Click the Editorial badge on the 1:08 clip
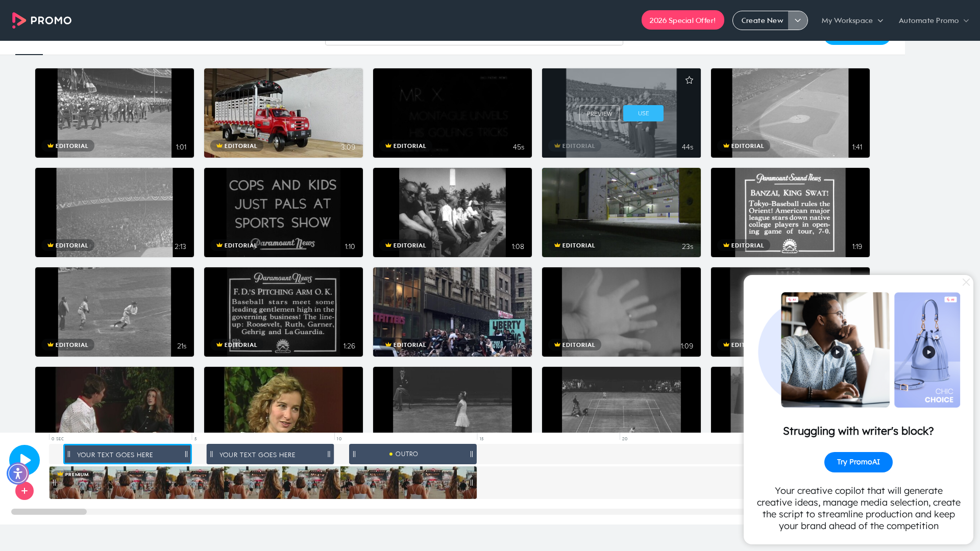The image size is (980, 551). (406, 245)
